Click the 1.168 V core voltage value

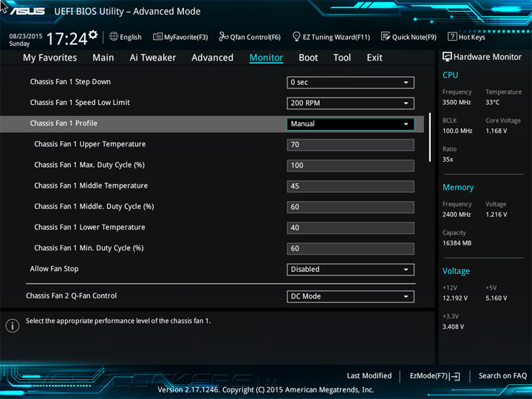(497, 131)
